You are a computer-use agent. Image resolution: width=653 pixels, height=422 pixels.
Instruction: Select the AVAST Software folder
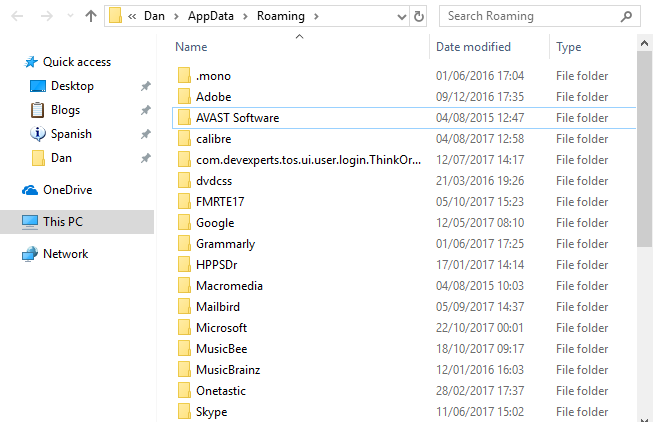[x=237, y=118]
